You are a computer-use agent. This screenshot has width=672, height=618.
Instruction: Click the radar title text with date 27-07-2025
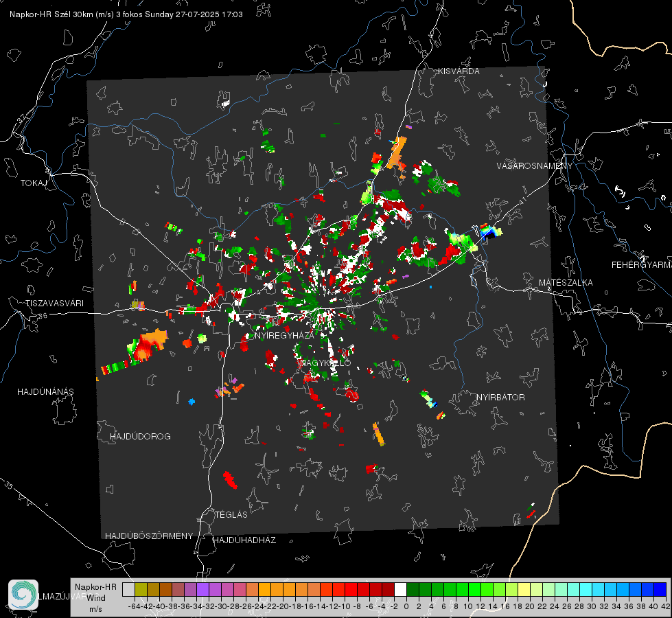tap(126, 14)
